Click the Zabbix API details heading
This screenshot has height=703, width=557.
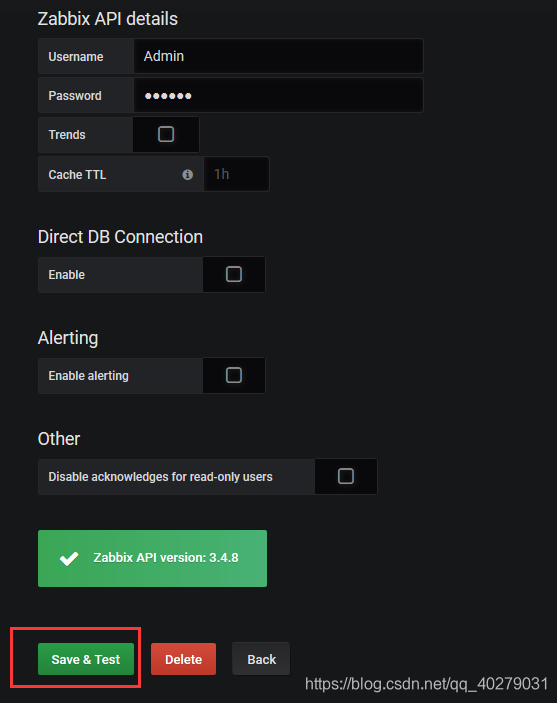tap(108, 19)
